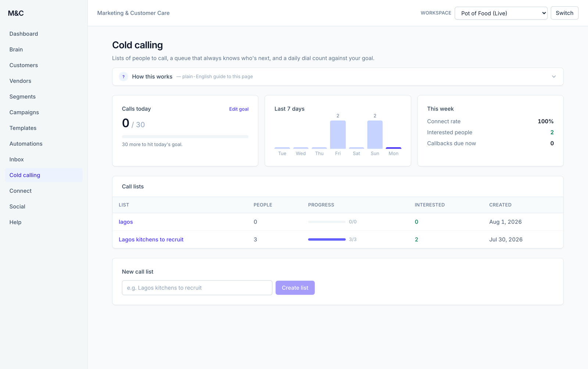Click the PROGRESS column header

[321, 205]
